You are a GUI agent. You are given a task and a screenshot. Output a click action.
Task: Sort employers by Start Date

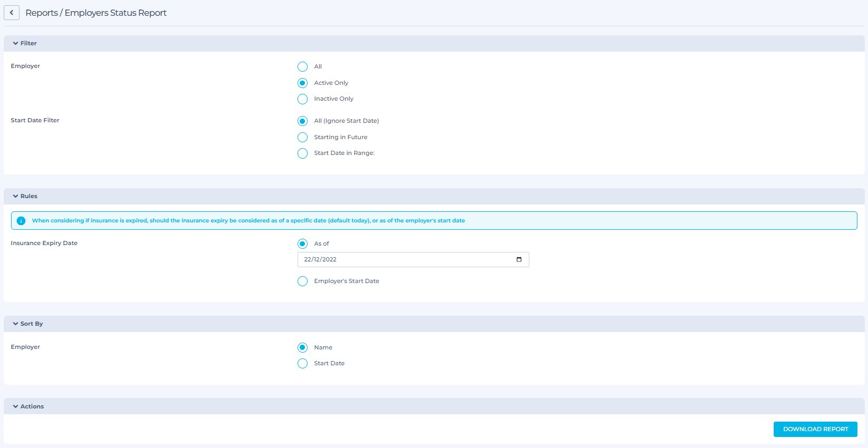[x=302, y=364]
